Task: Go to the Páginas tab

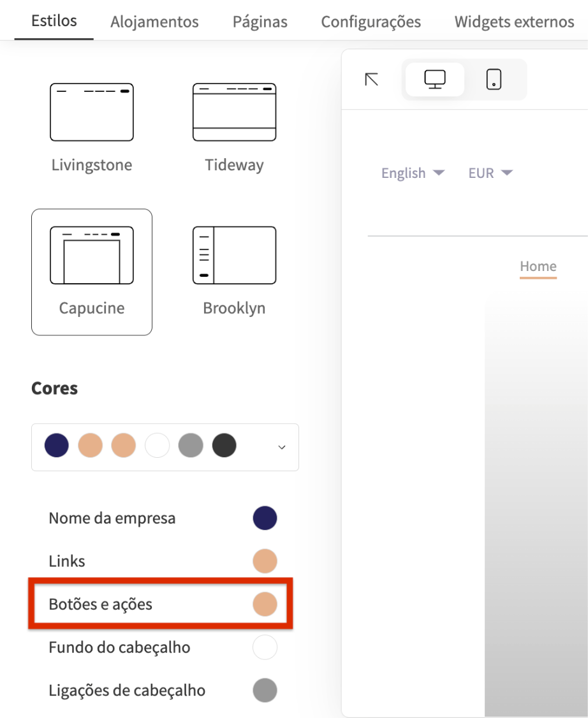Action: [x=260, y=22]
